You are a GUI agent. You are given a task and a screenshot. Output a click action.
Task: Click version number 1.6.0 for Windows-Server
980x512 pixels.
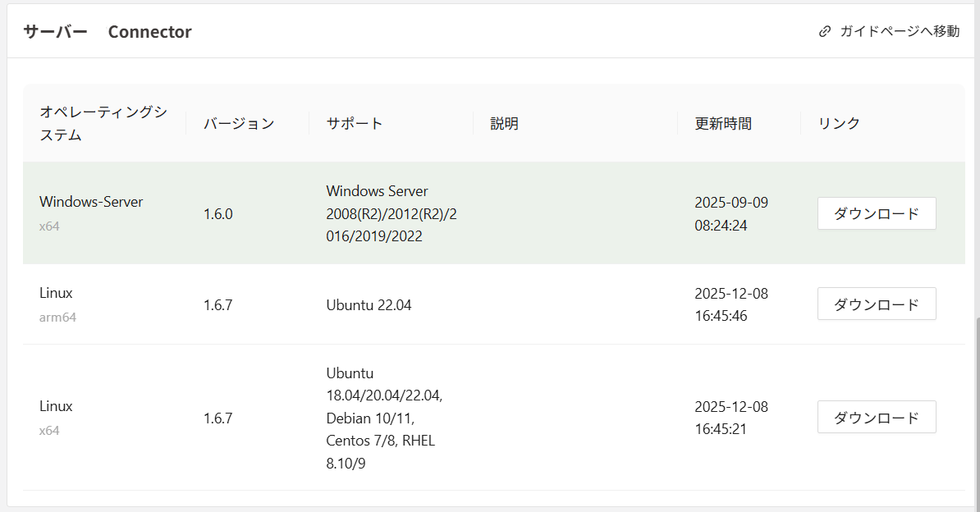tap(218, 213)
